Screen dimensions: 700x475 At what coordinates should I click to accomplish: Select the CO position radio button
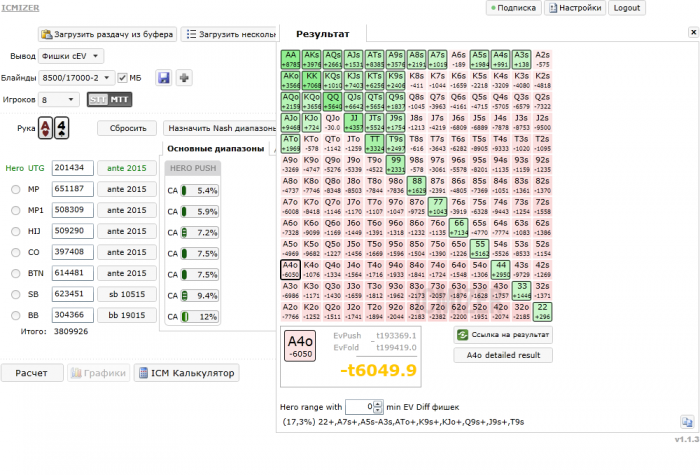tap(16, 252)
